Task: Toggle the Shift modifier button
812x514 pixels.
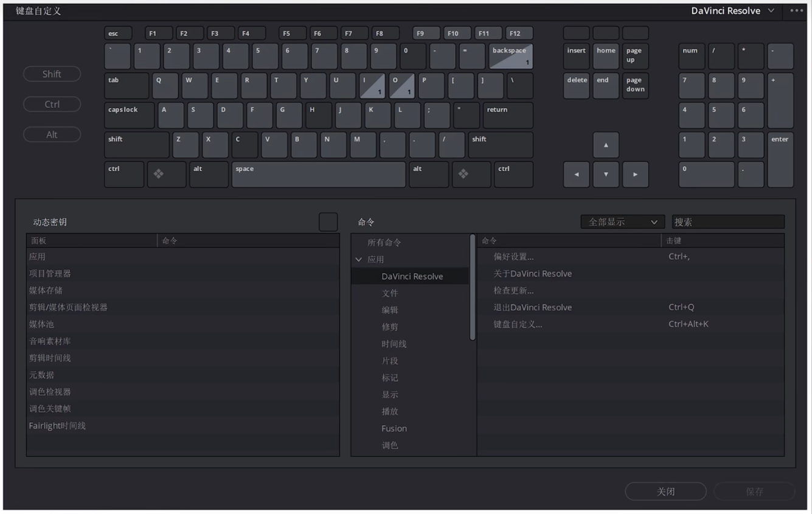Action: [x=52, y=74]
